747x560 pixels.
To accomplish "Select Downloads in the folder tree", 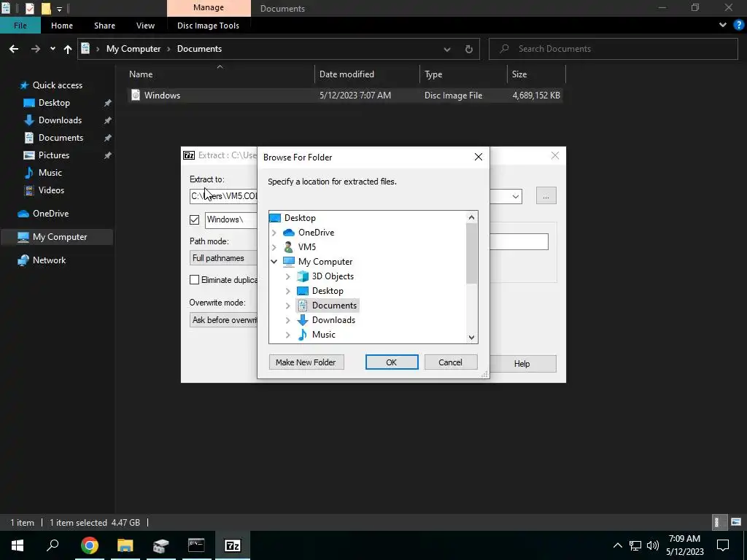I will pyautogui.click(x=333, y=320).
